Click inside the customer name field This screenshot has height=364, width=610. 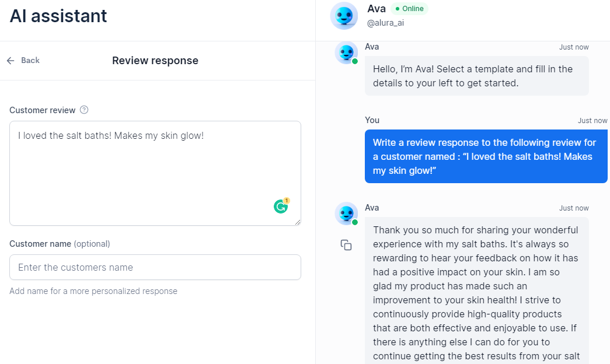coord(155,267)
